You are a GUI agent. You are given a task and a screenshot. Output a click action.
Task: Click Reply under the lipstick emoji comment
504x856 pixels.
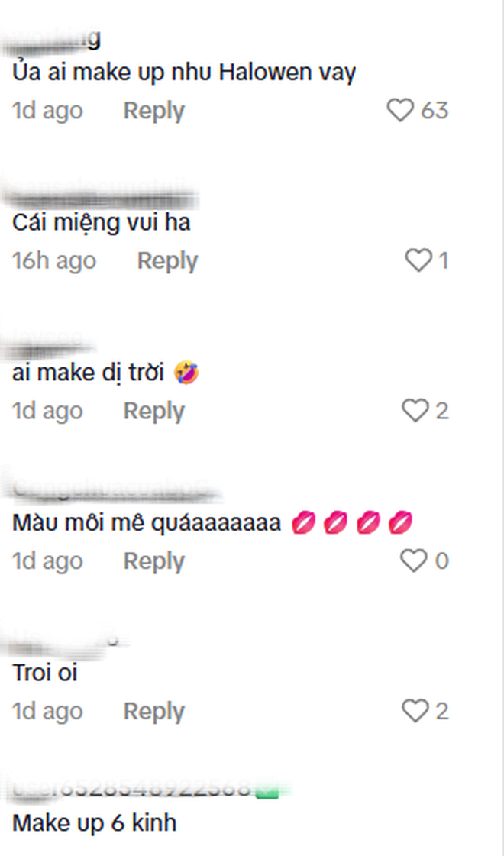click(153, 561)
